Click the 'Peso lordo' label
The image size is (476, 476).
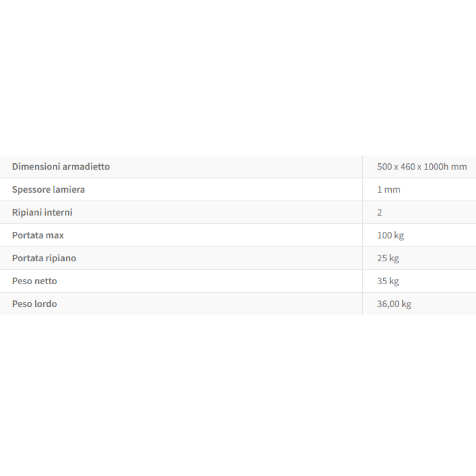[35, 304]
